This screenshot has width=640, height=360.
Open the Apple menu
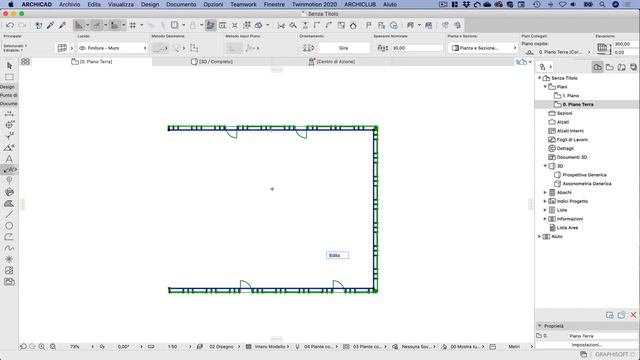11,4
